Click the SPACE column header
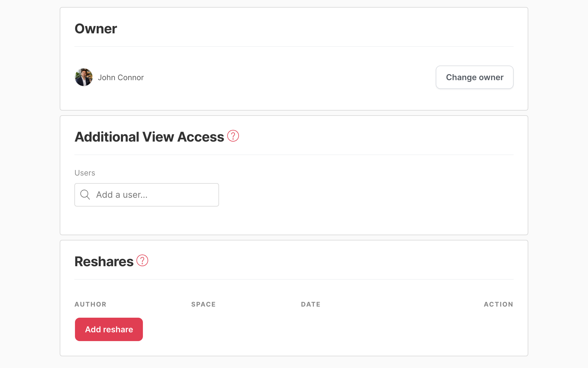The width and height of the screenshot is (588, 368). 204,304
